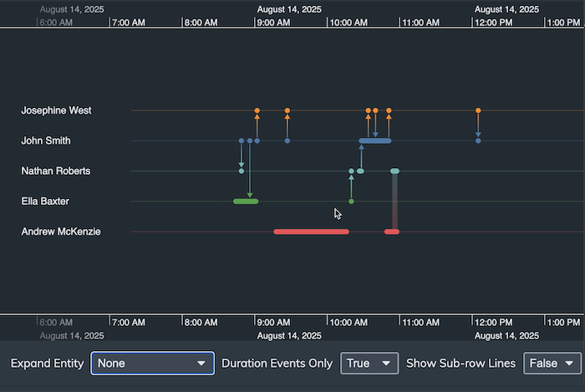Click the 9:00 AM mark on top time axis

pyautogui.click(x=272, y=22)
